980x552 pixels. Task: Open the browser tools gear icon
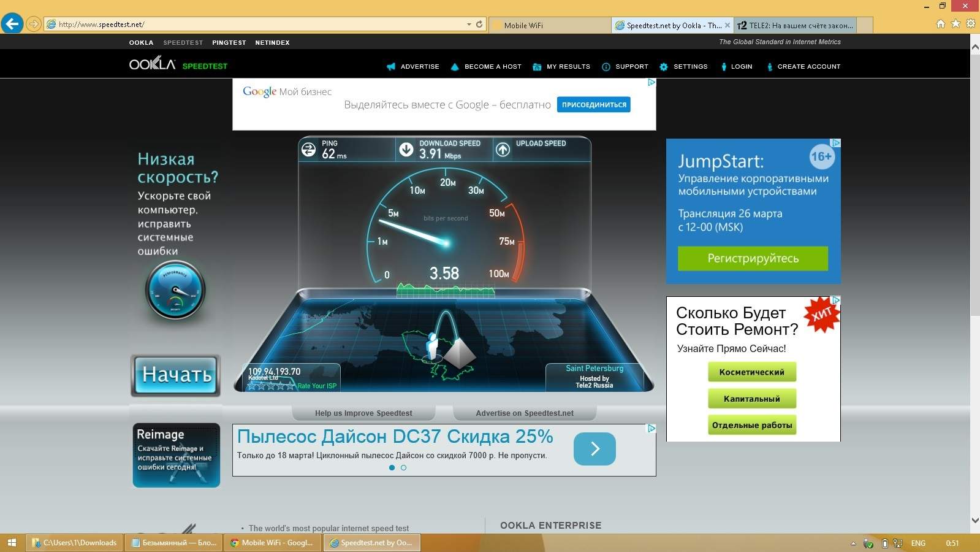[970, 24]
